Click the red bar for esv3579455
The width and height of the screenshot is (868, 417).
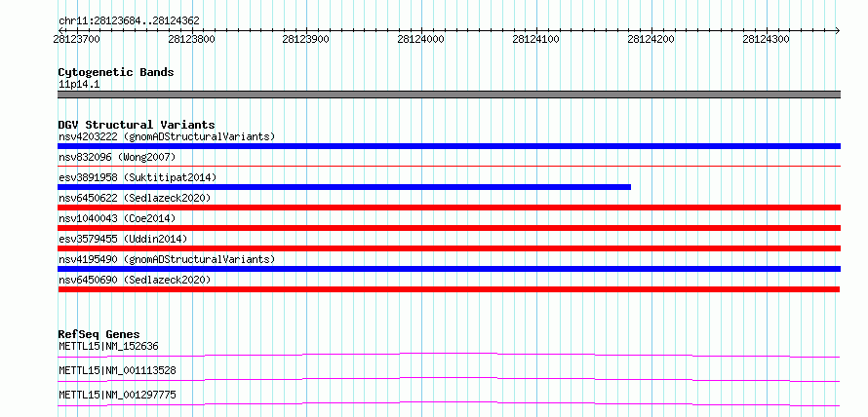(449, 248)
